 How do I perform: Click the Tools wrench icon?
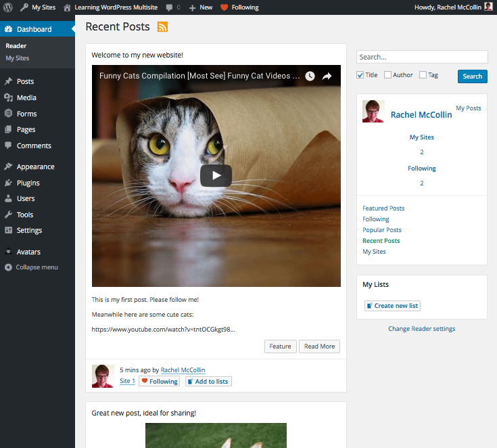pyautogui.click(x=9, y=215)
